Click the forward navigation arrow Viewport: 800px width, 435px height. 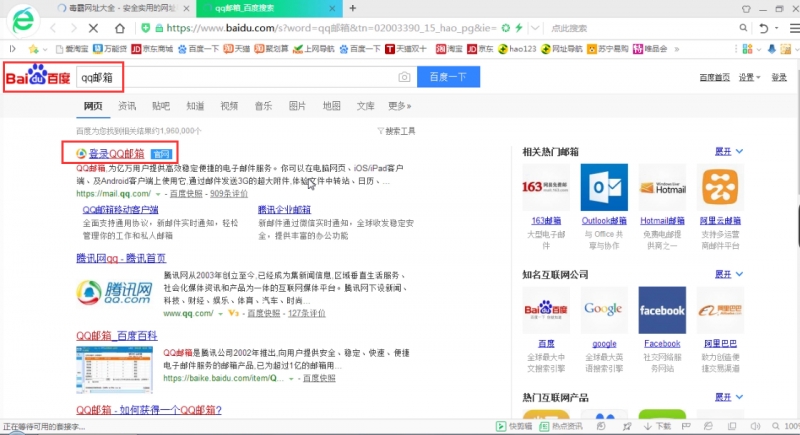coord(73,28)
